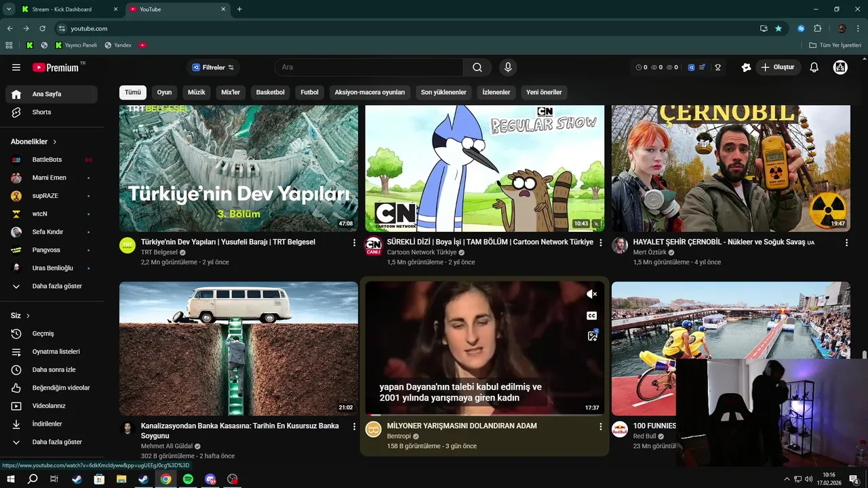Select the Tümü filter chip

coord(133,92)
